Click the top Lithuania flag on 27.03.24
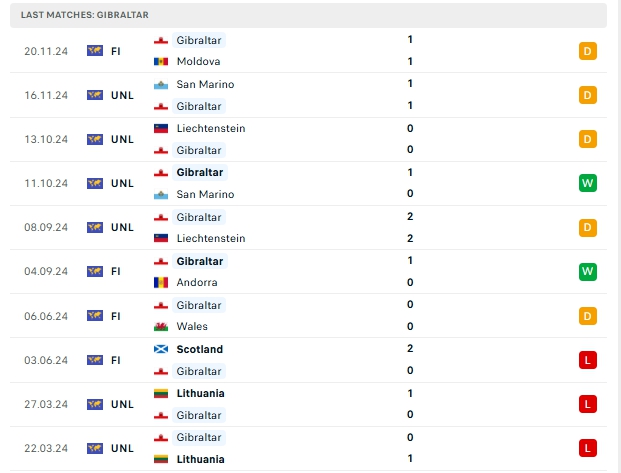Viewport: 621px width, 473px height. point(161,393)
